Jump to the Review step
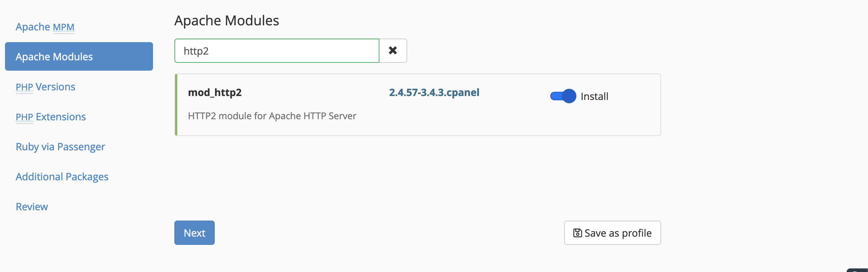The height and width of the screenshot is (272, 868). 32,207
